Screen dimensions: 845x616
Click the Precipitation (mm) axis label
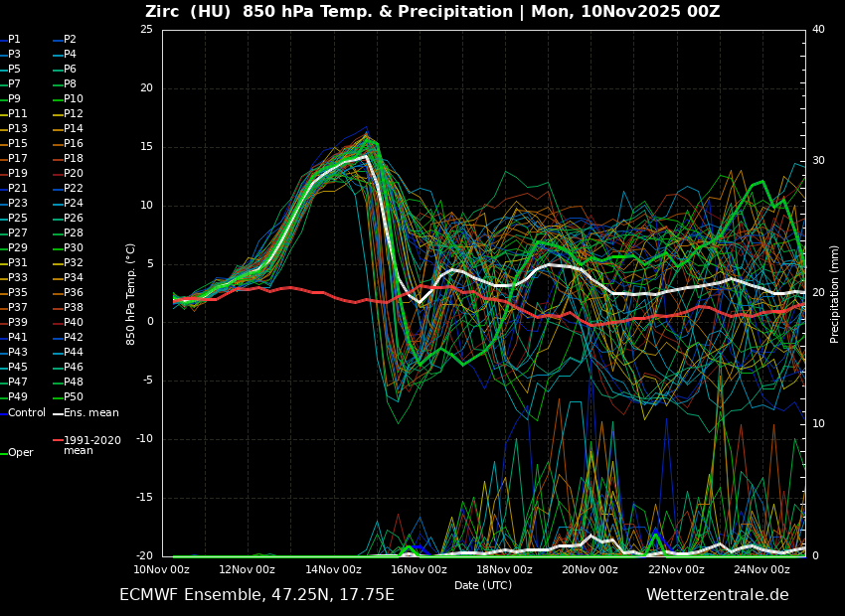(x=835, y=294)
